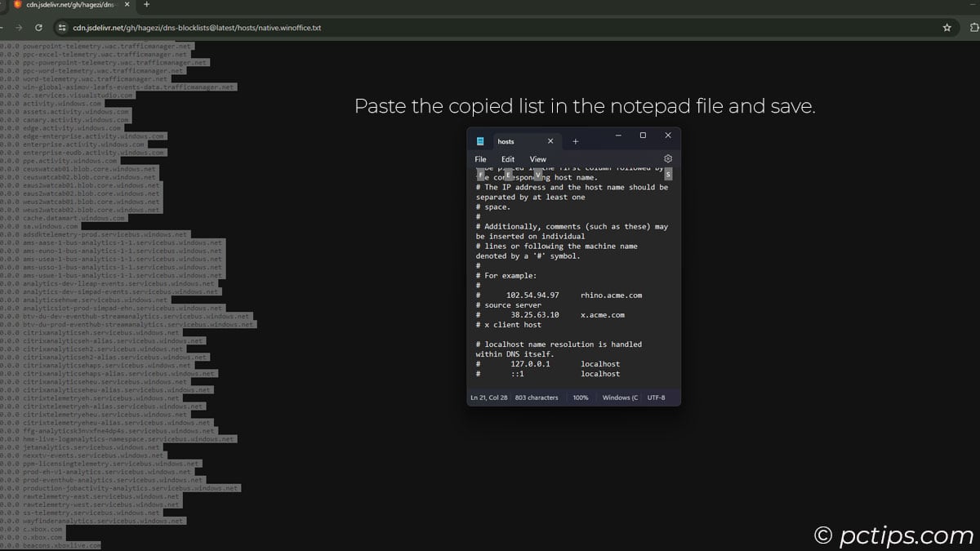Open the 100% zoom level in status bar
This screenshot has height=551, width=980.
pyautogui.click(x=581, y=398)
